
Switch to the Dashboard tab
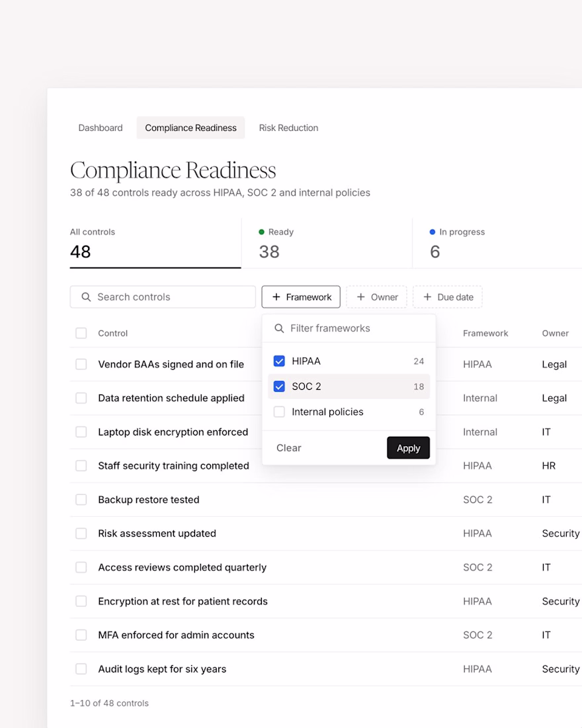[x=101, y=128]
